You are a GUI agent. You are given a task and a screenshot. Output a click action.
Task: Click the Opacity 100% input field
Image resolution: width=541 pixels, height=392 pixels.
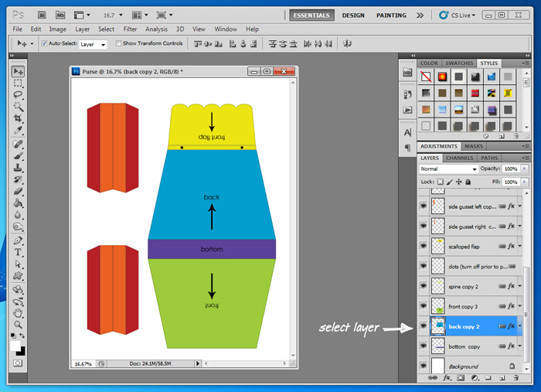click(x=511, y=169)
